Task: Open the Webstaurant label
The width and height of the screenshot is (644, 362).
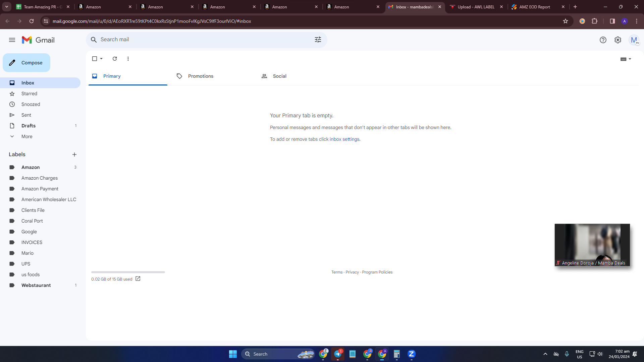Action: point(40,285)
